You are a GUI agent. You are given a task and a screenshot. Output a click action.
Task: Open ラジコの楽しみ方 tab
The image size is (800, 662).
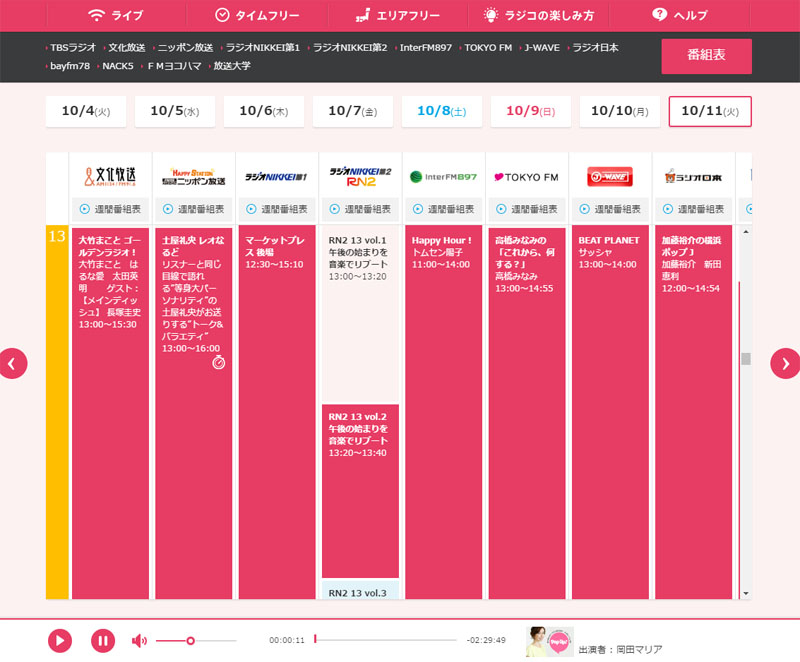click(538, 15)
